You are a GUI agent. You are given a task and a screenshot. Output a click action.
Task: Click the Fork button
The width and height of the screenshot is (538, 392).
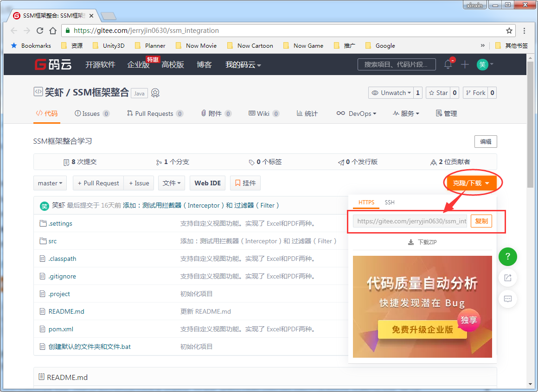[x=475, y=93]
